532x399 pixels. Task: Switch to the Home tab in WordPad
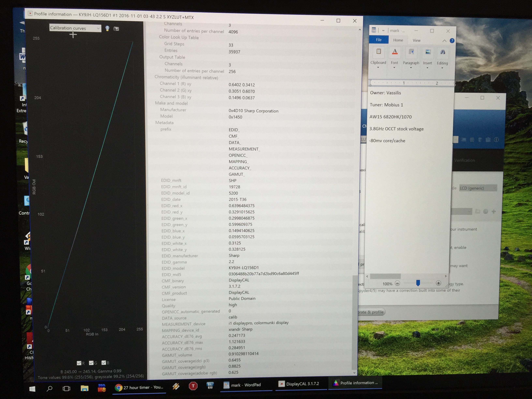click(398, 40)
